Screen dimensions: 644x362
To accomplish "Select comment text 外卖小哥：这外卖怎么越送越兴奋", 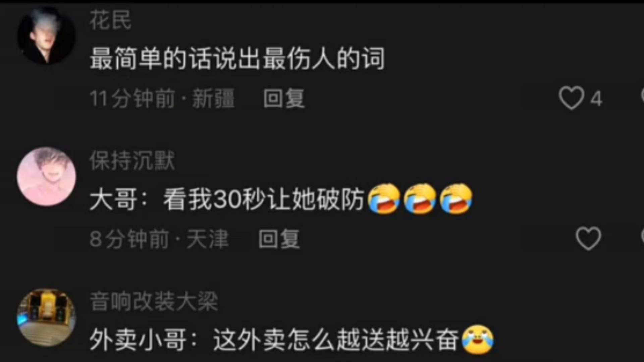I will 274,340.
